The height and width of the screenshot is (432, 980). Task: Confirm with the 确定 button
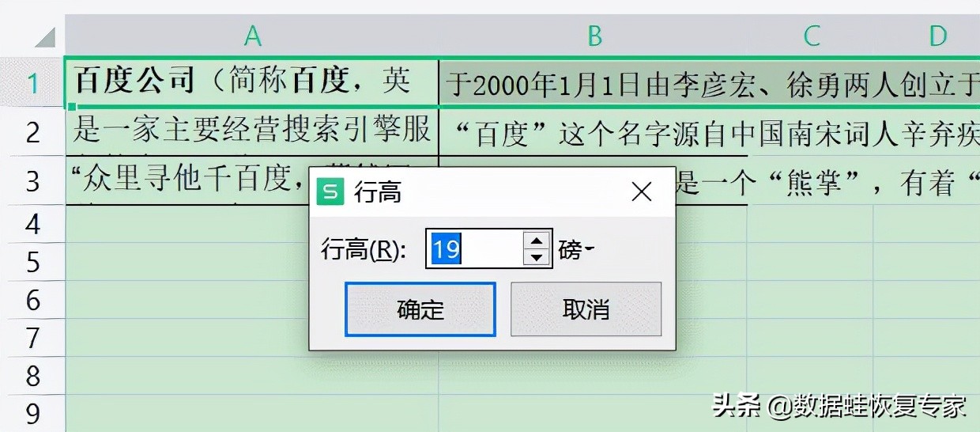[420, 309]
